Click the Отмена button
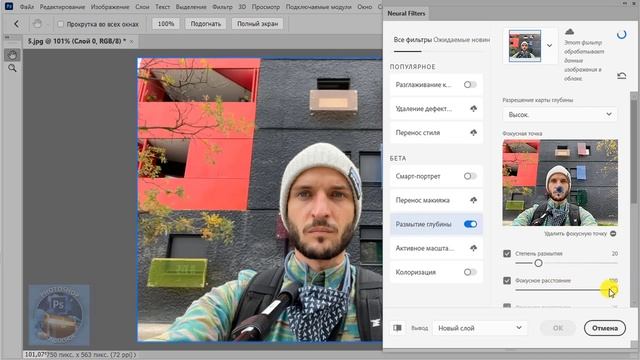 pos(604,328)
